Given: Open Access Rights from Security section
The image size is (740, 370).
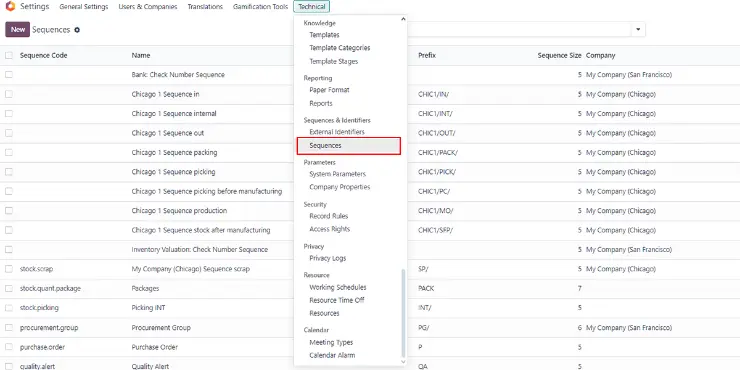Looking at the screenshot, I should 329,229.
